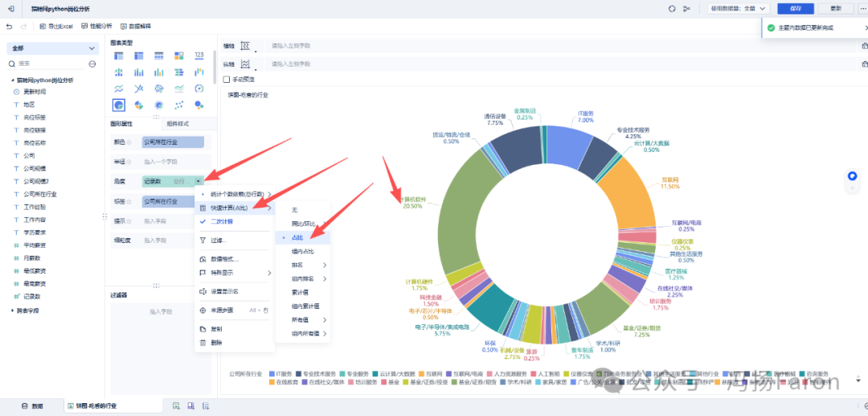The height and width of the screenshot is (416, 868).
Task: Expand the 所有值 submenu
Action: tap(303, 319)
